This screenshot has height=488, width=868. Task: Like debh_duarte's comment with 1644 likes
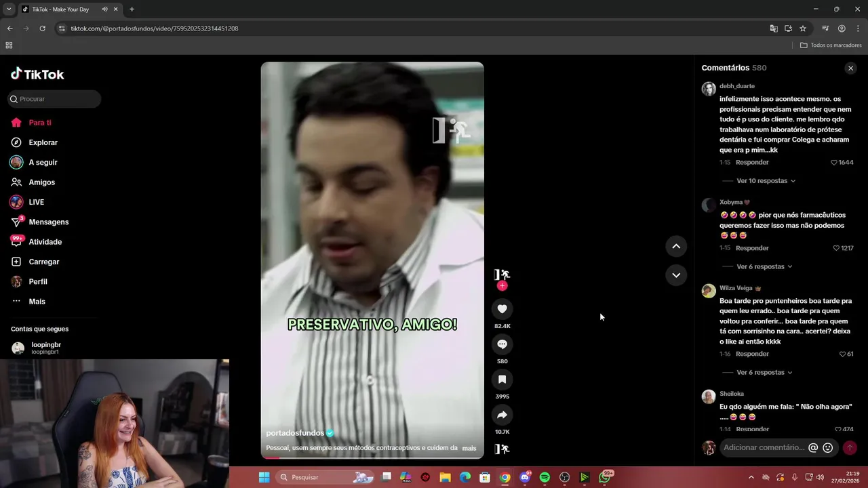click(x=834, y=163)
